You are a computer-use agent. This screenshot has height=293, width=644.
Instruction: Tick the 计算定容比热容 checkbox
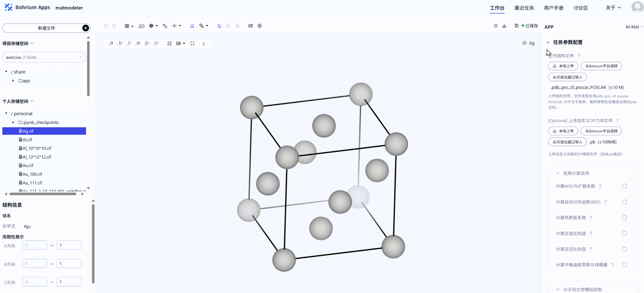coord(624,233)
